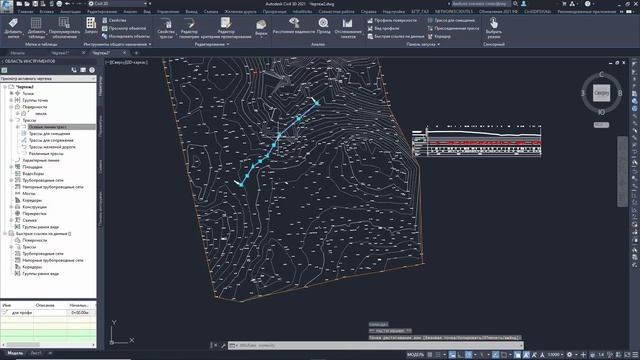Open Alignment properties (Свойства трассы)
The height and width of the screenshot is (360, 640).
pyautogui.click(x=166, y=28)
